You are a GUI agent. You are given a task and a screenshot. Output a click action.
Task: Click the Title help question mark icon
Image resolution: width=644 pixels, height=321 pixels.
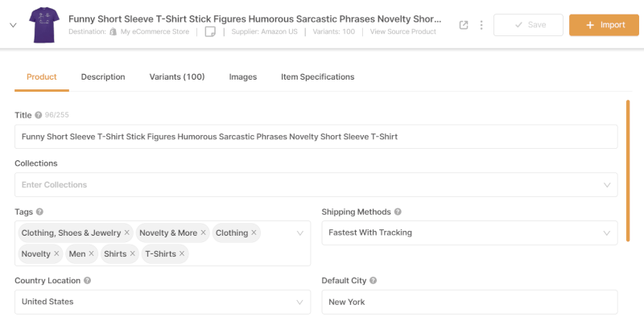[x=38, y=115]
